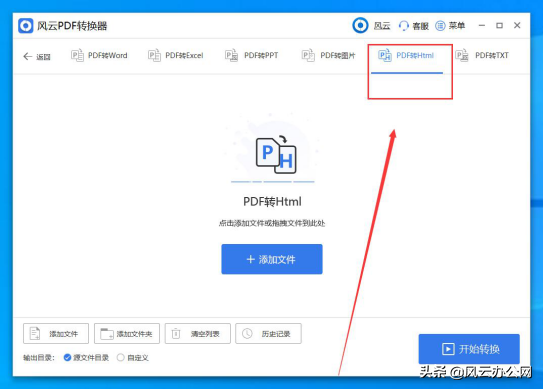The width and height of the screenshot is (544, 390).
Task: Click the 点击添加文件或拖拽文件到此处 hint text
Action: 272,223
